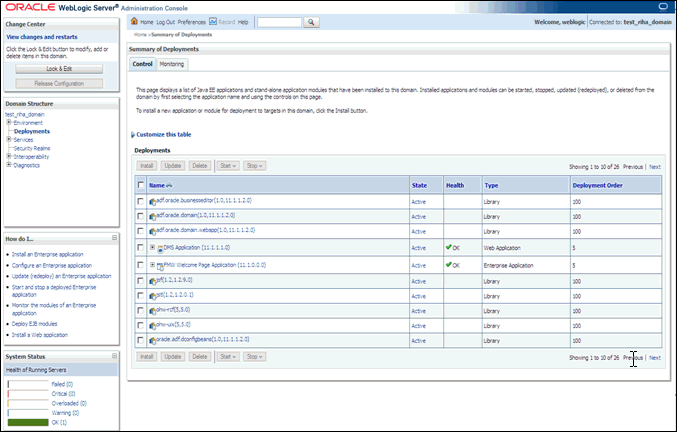Minimize the System Status panel
The width and height of the screenshot is (677, 432).
pyautogui.click(x=114, y=356)
